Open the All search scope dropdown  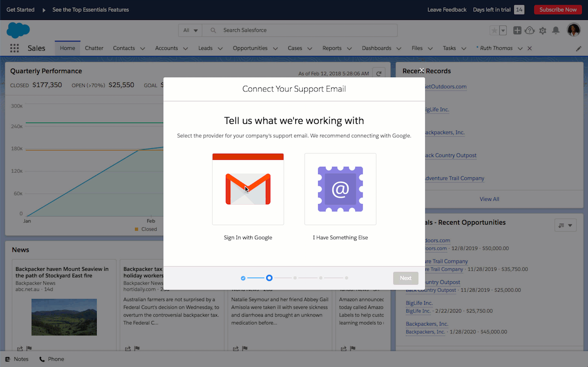[190, 30]
